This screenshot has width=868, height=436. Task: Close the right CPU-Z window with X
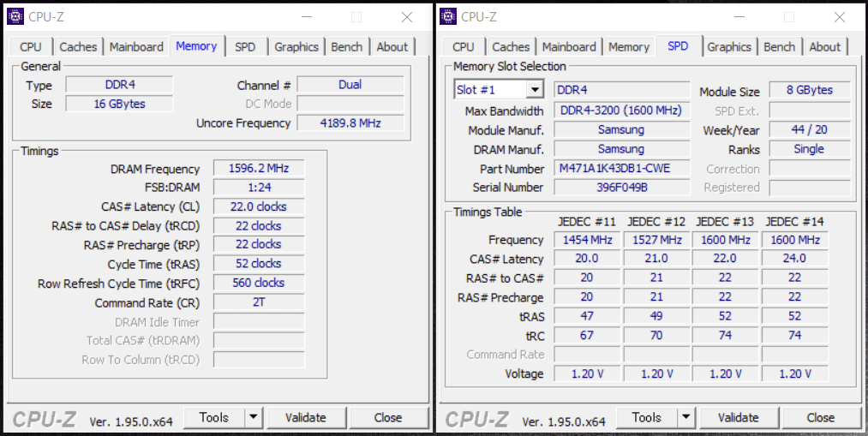click(840, 17)
